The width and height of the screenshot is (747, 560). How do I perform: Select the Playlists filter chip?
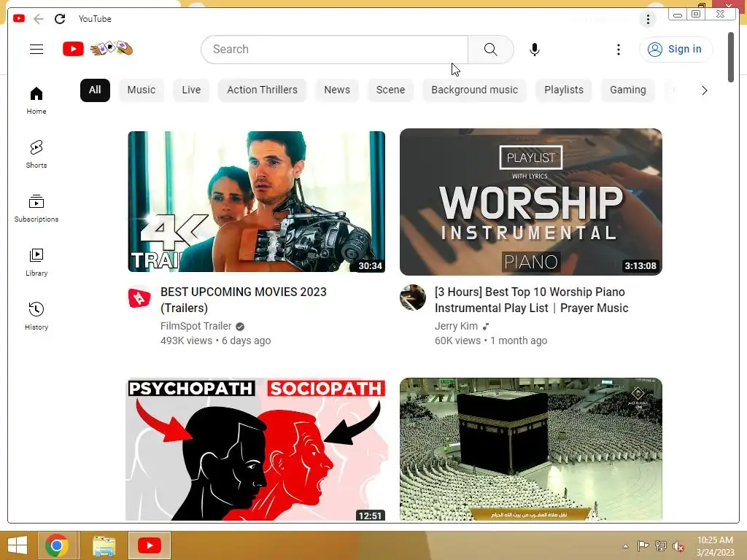564,90
